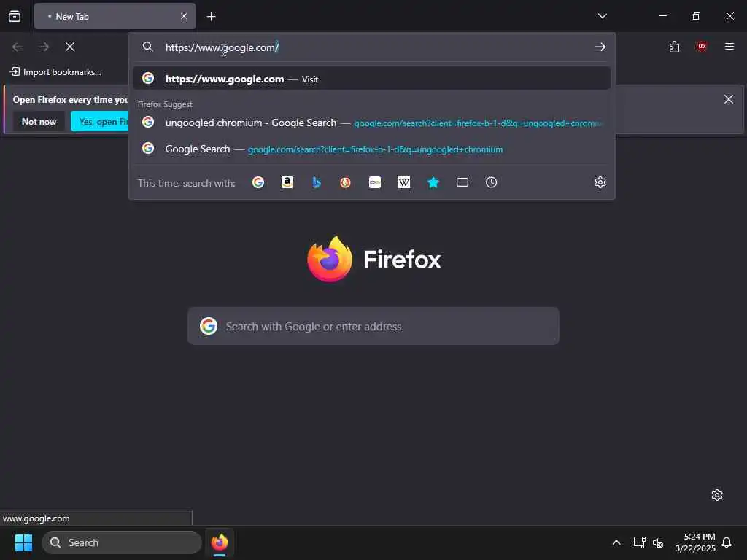The width and height of the screenshot is (747, 560).
Task: Click the Yes, open Firefox button
Action: point(99,122)
